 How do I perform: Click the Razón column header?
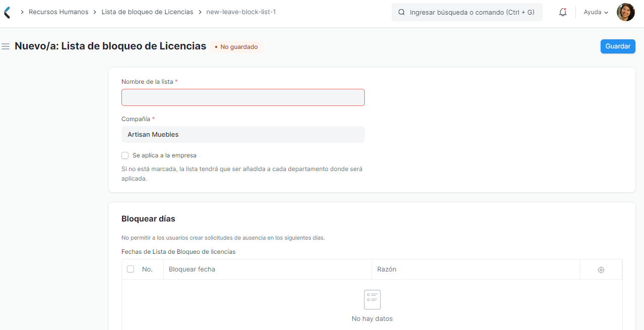pos(387,269)
